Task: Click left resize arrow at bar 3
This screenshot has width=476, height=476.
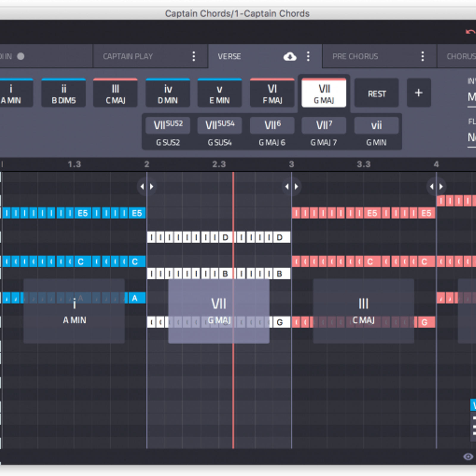Action: 287,187
